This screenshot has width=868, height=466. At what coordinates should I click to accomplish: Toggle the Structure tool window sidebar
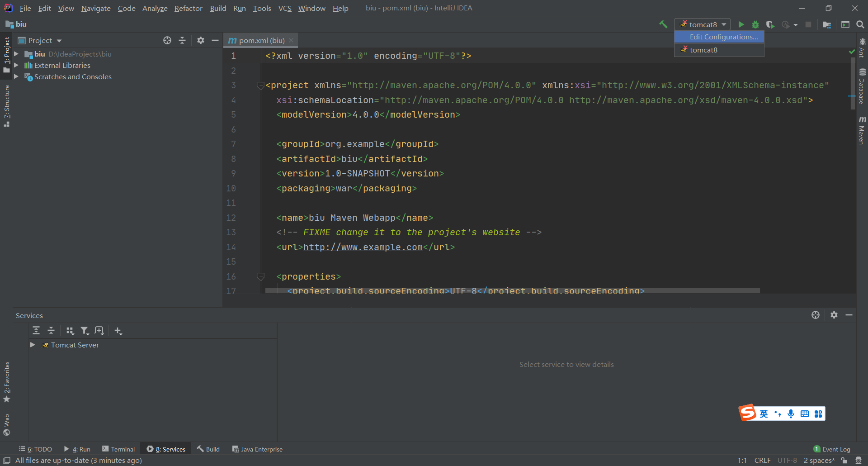coord(6,105)
